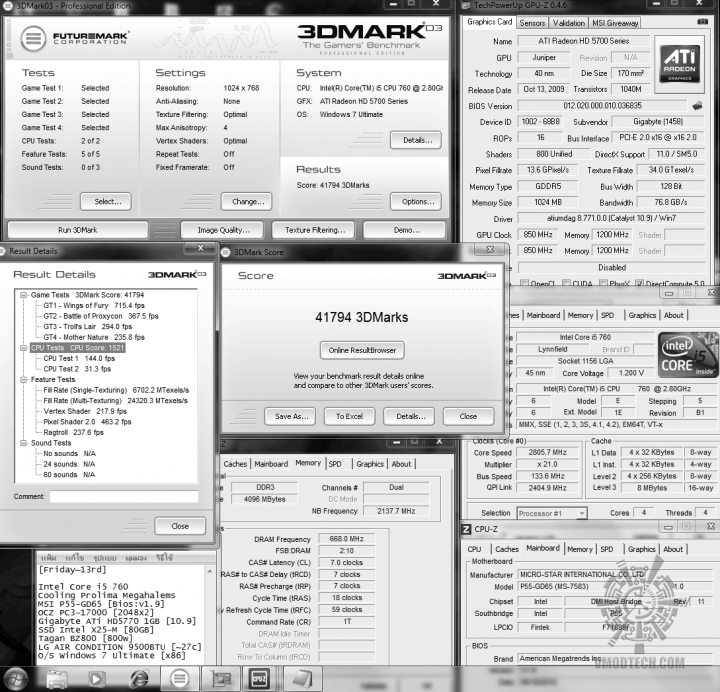This screenshot has width=720, height=692.
Task: Toggle the OpenCL checkbox in GPU-Z
Action: 524,283
